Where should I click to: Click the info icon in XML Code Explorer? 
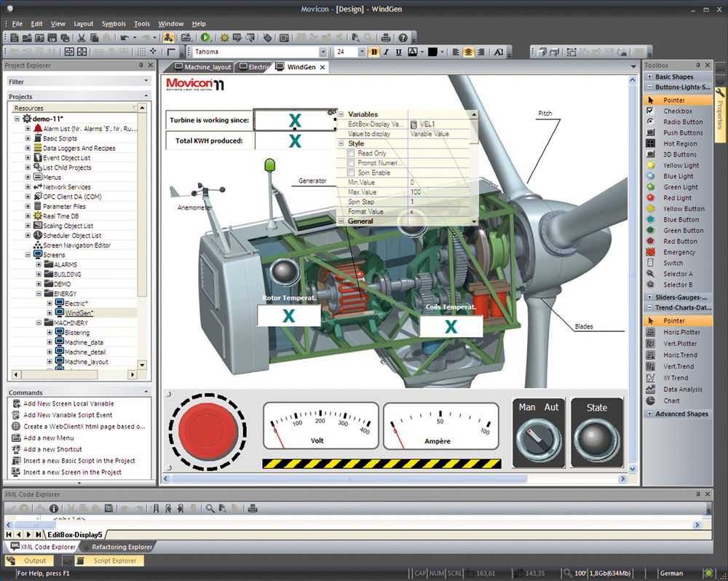(x=54, y=508)
